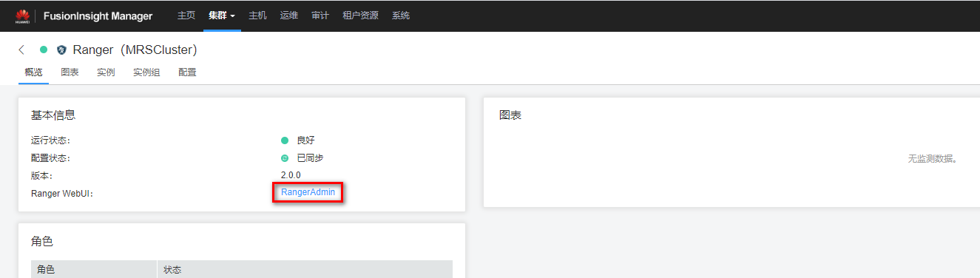Viewport: 980px width, 278px height.
Task: Click the version value 2.0.0
Action: click(291, 175)
